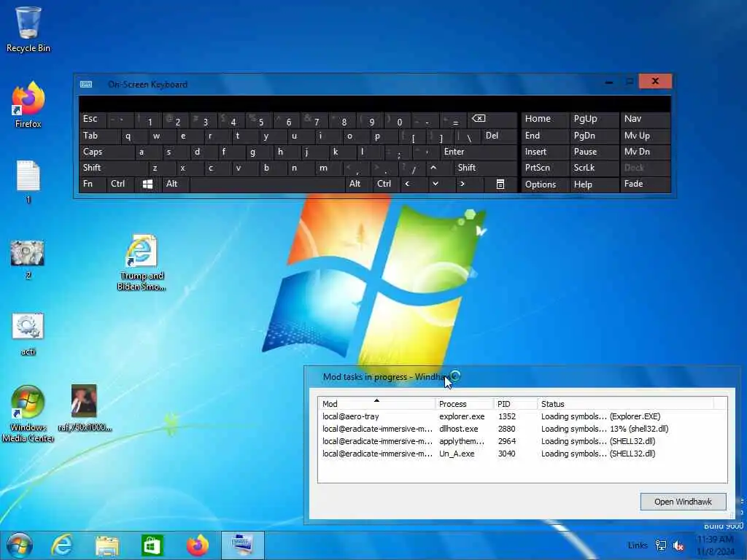
Task: Click the muted volume tray icon
Action: [678, 545]
